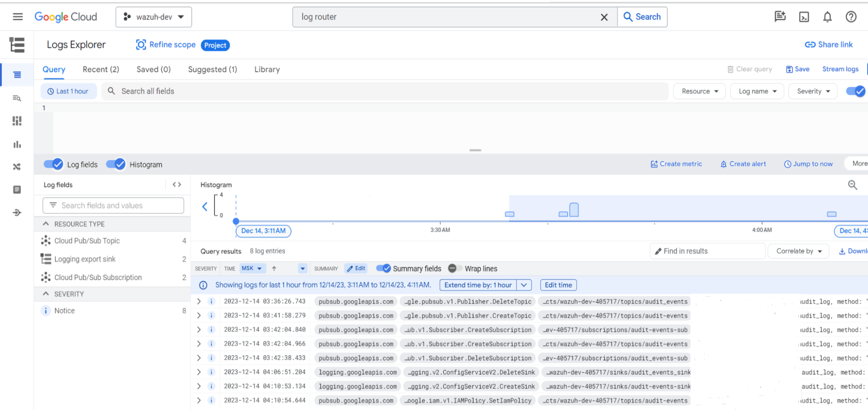This screenshot has height=410, width=868.
Task: Open the navigation hamburger menu
Action: (x=17, y=17)
